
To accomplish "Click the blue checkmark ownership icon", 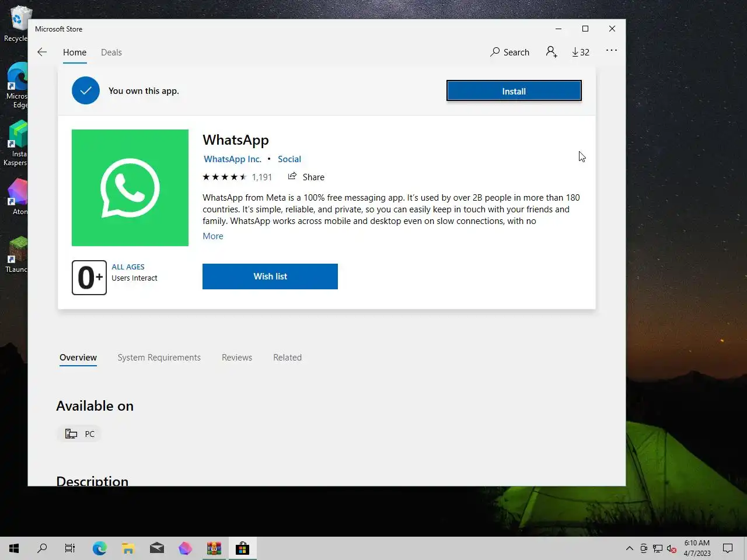I will (86, 90).
